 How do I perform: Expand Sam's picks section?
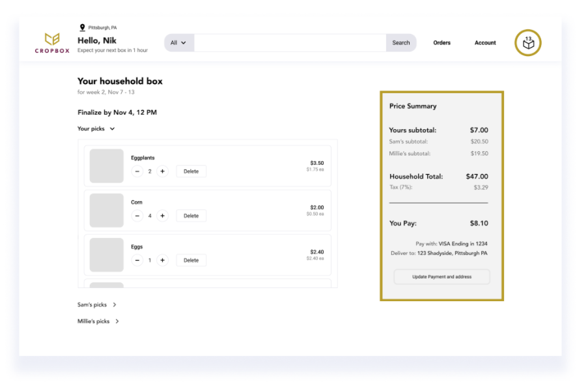[97, 304]
